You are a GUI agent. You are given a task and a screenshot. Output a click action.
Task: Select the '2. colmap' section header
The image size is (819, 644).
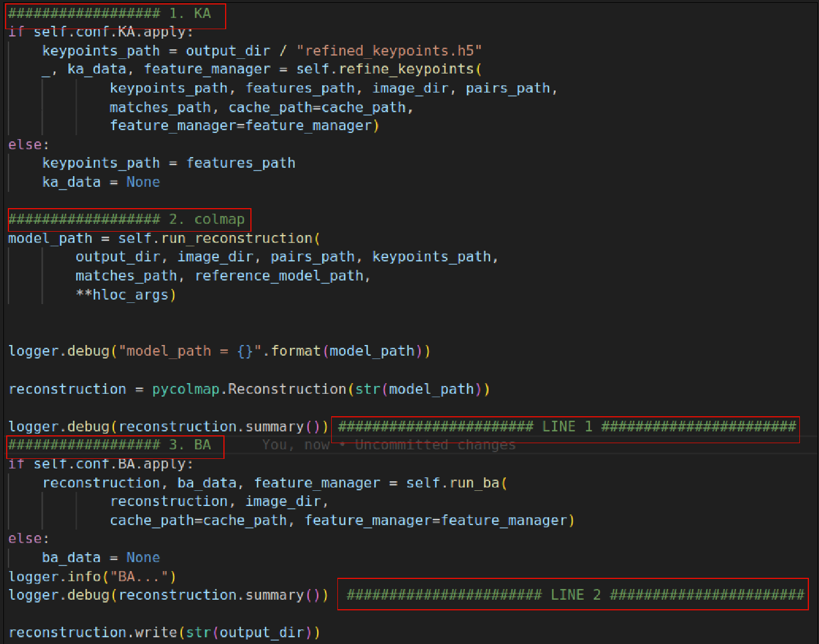click(x=126, y=219)
